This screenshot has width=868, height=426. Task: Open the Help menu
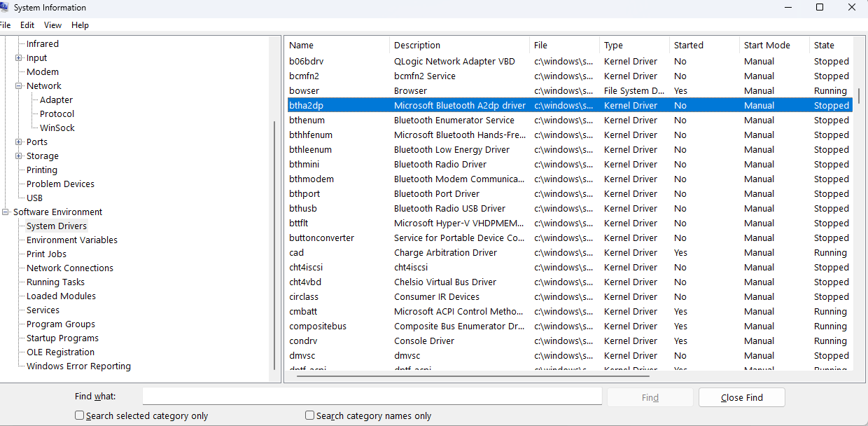pyautogui.click(x=80, y=25)
